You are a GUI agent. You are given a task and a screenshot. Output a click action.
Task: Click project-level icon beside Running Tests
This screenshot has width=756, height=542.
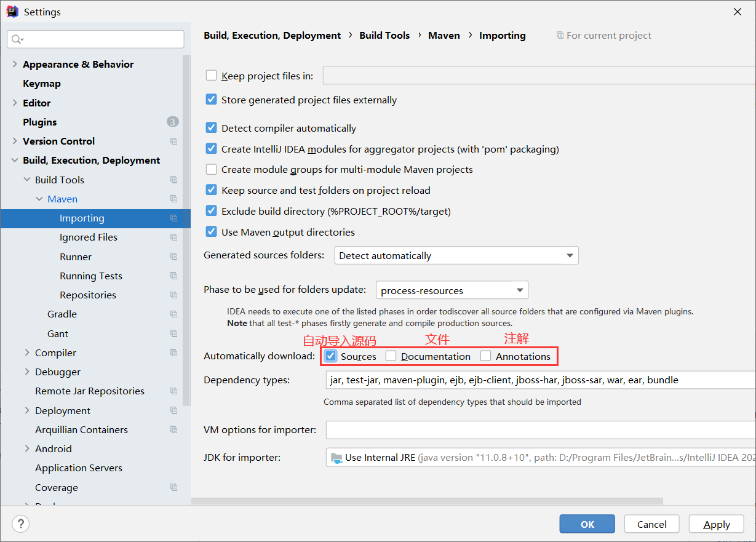coord(173,276)
